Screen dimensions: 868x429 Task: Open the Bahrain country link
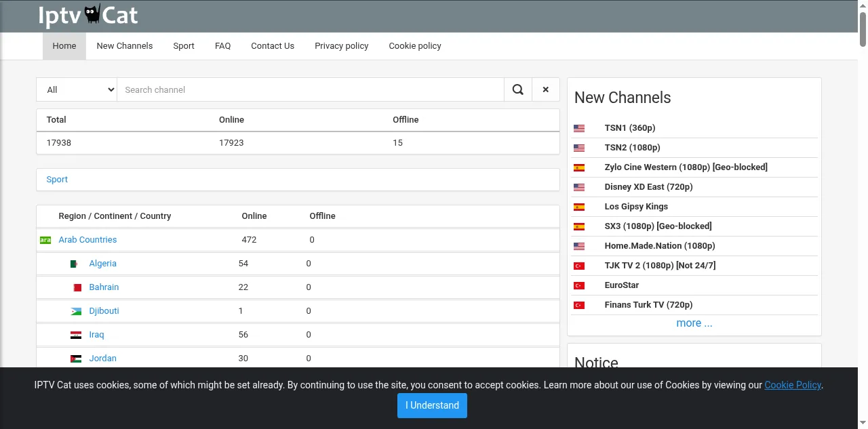(104, 287)
